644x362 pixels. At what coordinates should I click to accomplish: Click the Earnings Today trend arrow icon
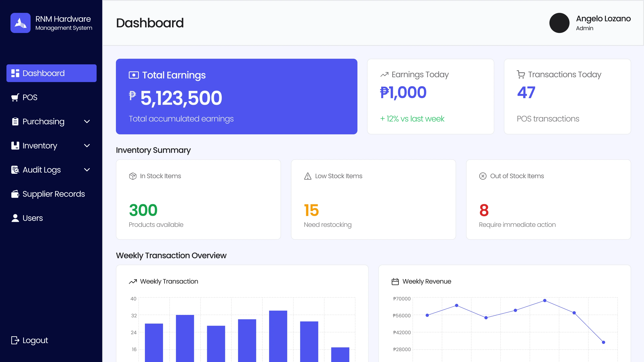coord(384,74)
